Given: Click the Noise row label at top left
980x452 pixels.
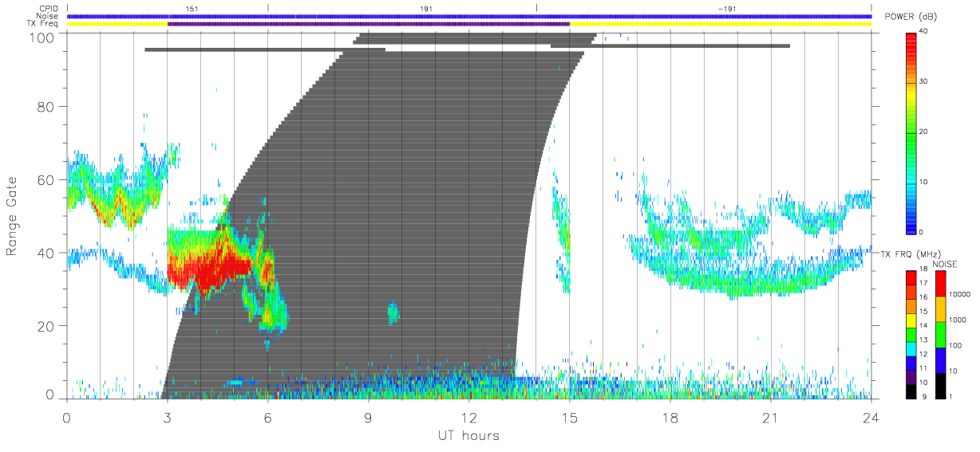Looking at the screenshot, I should [x=48, y=16].
